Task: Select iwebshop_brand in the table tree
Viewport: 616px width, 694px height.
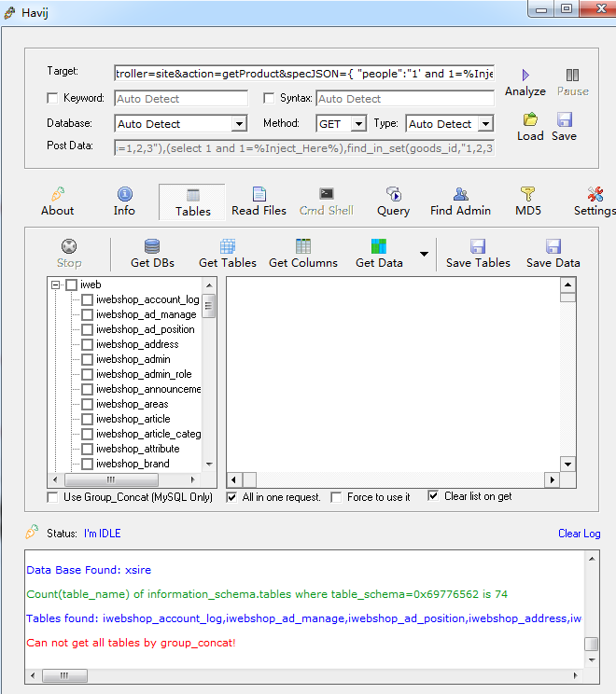Action: point(133,464)
